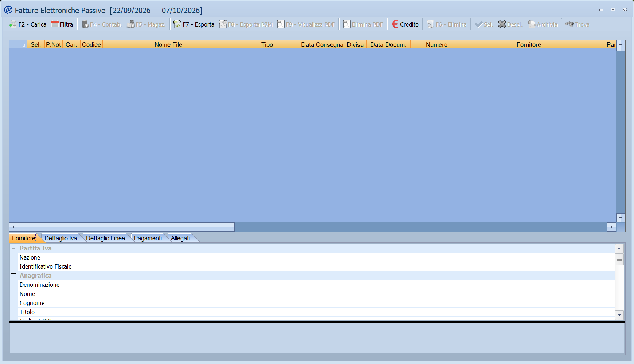Viewport: 634px width, 364px height.
Task: Click the F2 - Carica load icon
Action: (13, 24)
